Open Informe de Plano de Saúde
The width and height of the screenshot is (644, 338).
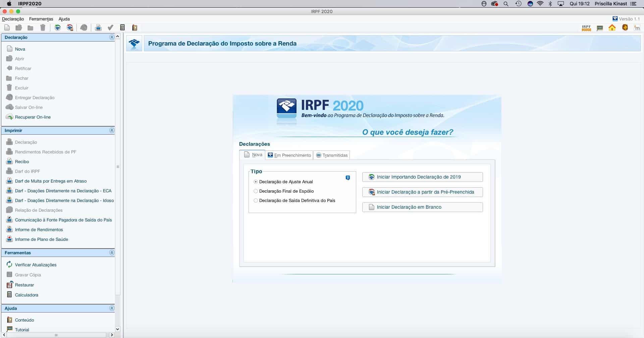(42, 239)
